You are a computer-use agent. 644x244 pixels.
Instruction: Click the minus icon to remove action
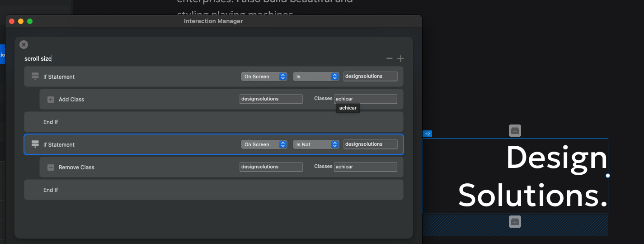tap(389, 59)
